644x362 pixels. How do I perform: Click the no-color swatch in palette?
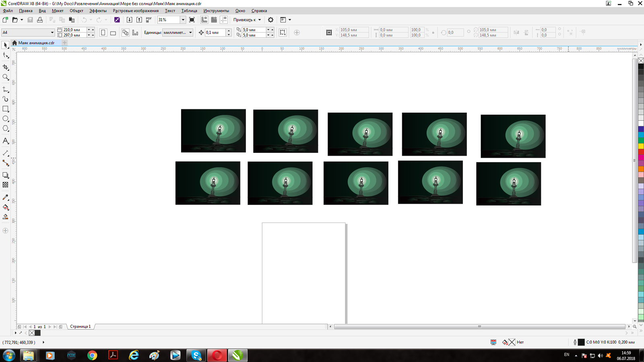[x=641, y=61]
